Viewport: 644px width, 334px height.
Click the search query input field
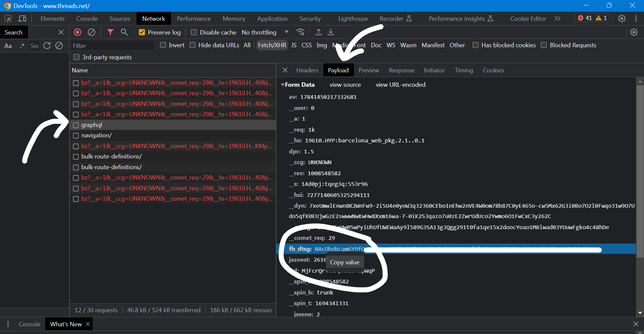coord(34,46)
